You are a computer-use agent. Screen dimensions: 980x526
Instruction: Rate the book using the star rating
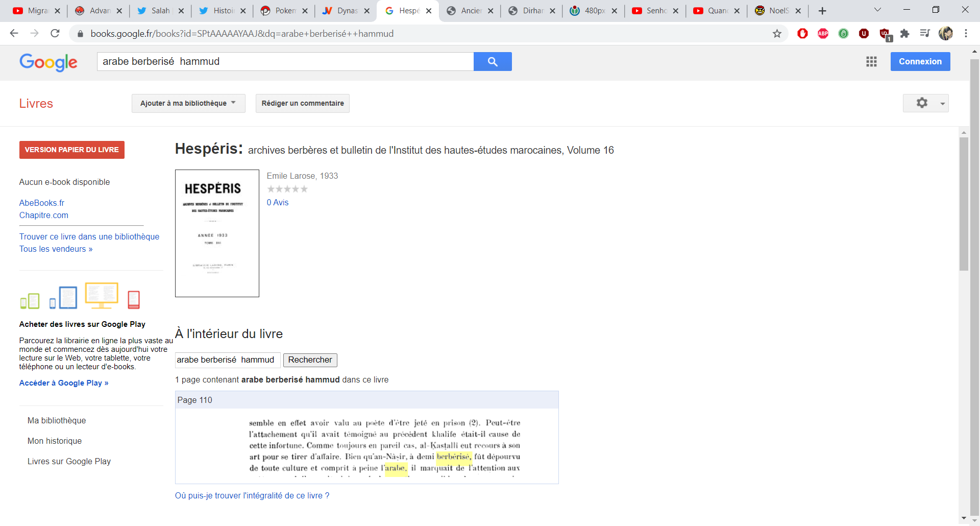(x=287, y=189)
